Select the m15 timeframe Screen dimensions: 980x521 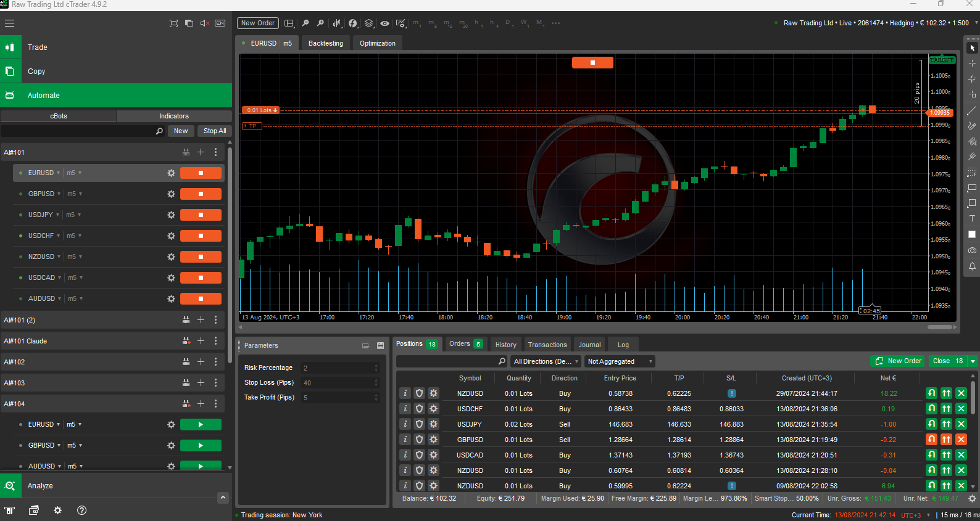(448, 23)
